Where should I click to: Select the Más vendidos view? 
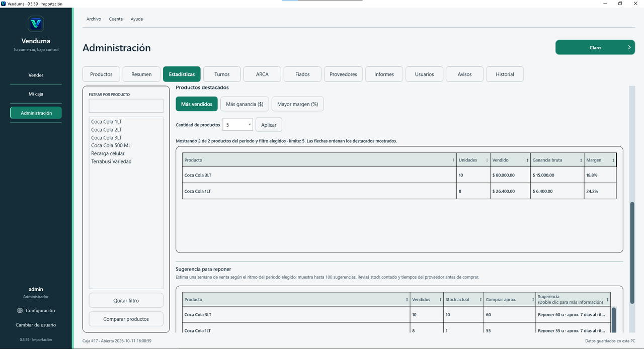coord(197,104)
